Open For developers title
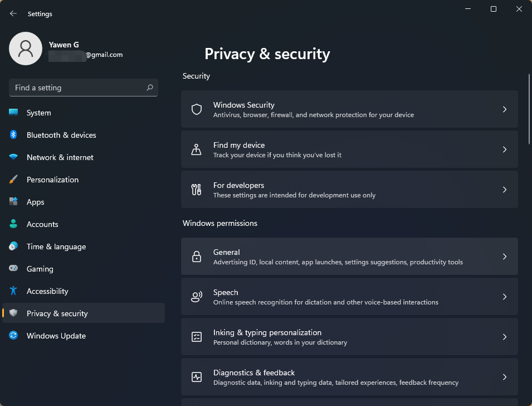The width and height of the screenshot is (532, 406). point(238,185)
